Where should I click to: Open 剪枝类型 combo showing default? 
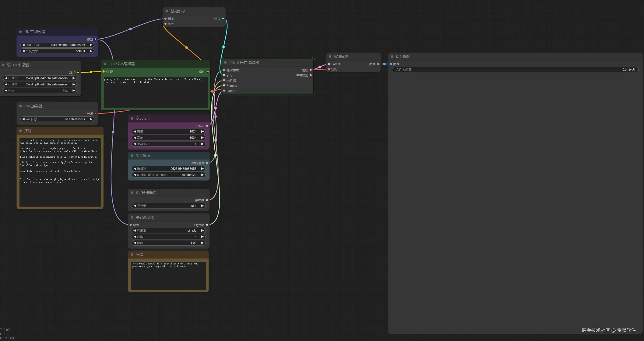[x=57, y=51]
